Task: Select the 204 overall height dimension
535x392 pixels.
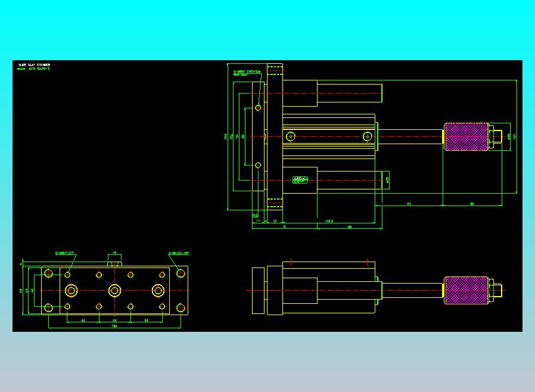Action: pos(226,136)
